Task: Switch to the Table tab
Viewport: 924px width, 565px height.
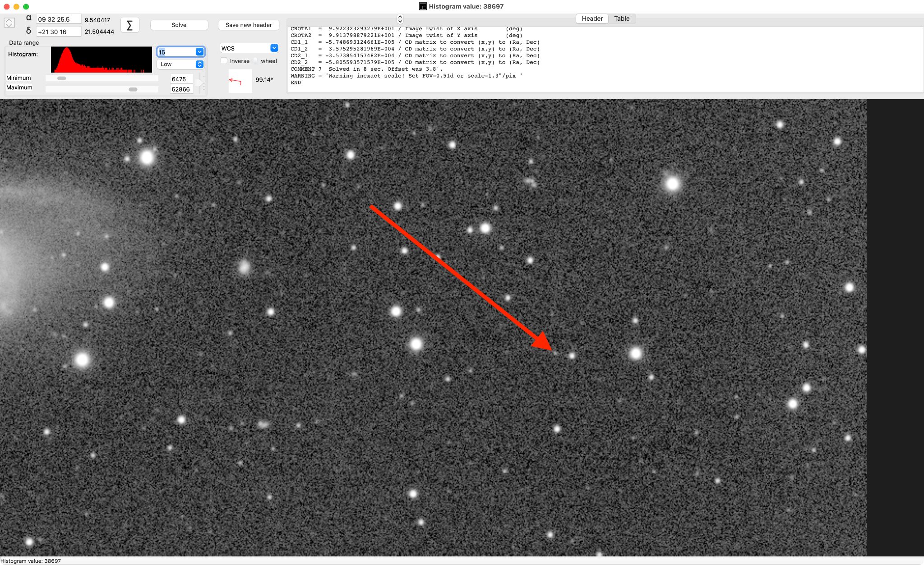Action: [x=621, y=18]
